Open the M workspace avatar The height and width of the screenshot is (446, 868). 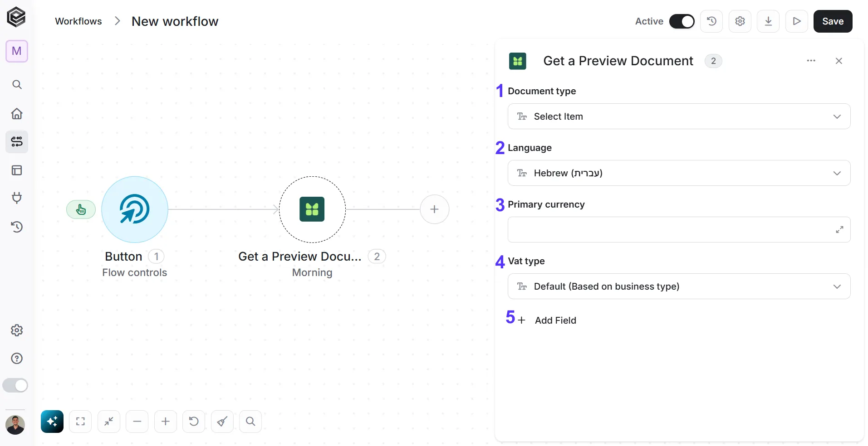click(17, 51)
